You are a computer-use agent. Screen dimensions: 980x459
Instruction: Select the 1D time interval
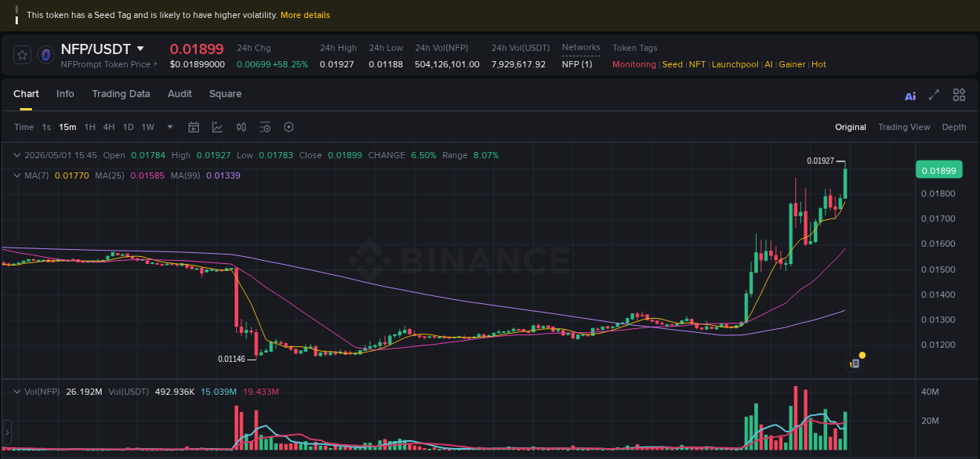tap(128, 127)
